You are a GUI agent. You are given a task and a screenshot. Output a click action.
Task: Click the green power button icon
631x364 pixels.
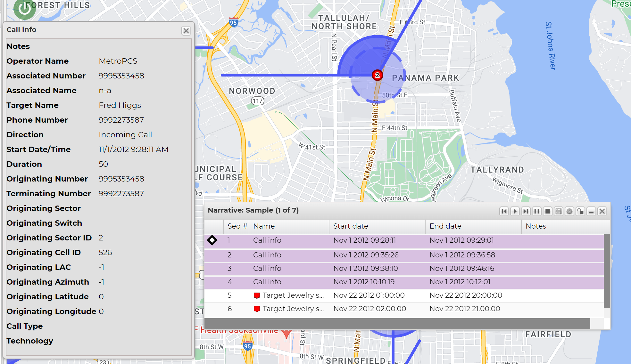click(24, 9)
